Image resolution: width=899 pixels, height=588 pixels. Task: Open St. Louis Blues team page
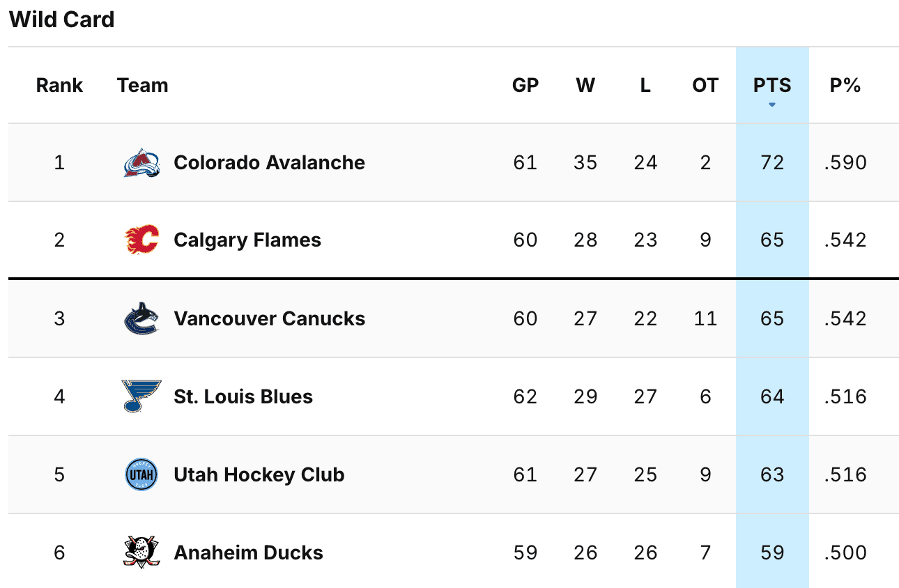point(243,396)
